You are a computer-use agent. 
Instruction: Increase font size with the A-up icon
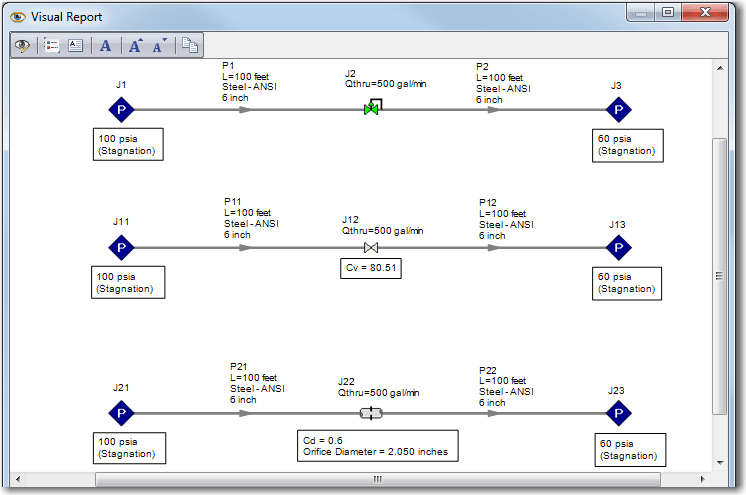tap(135, 45)
